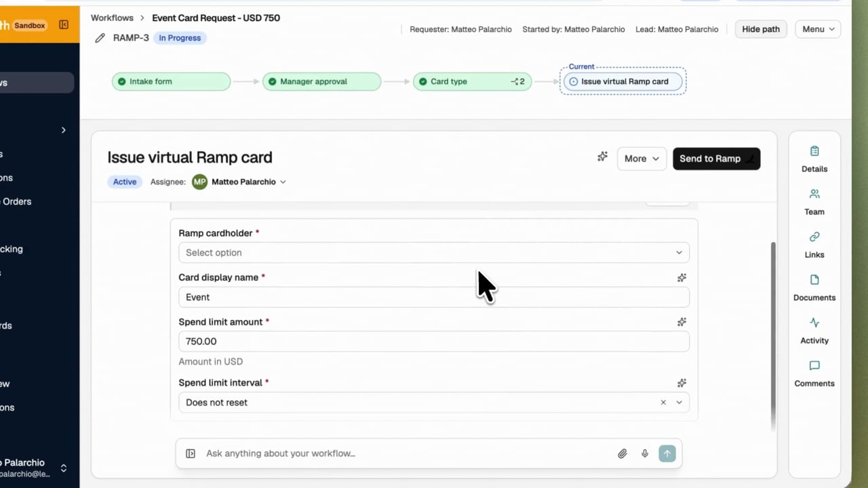Select the Issue virtual Ramp card step
Image resolution: width=868 pixels, height=488 pixels.
pos(623,81)
